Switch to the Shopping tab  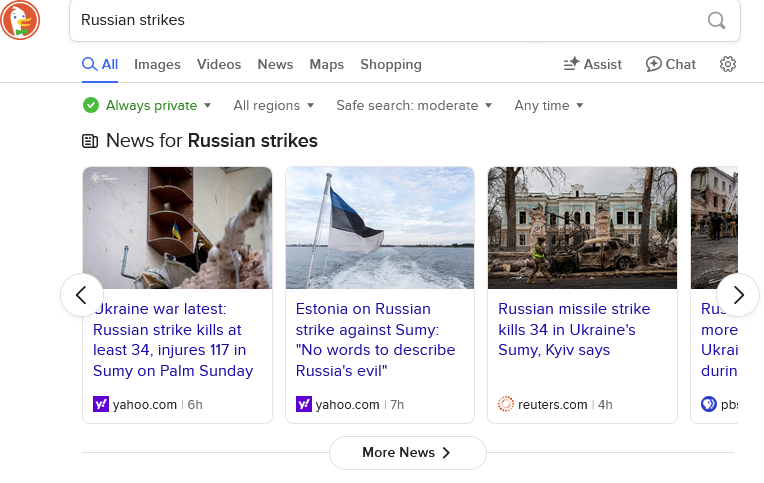pyautogui.click(x=391, y=64)
